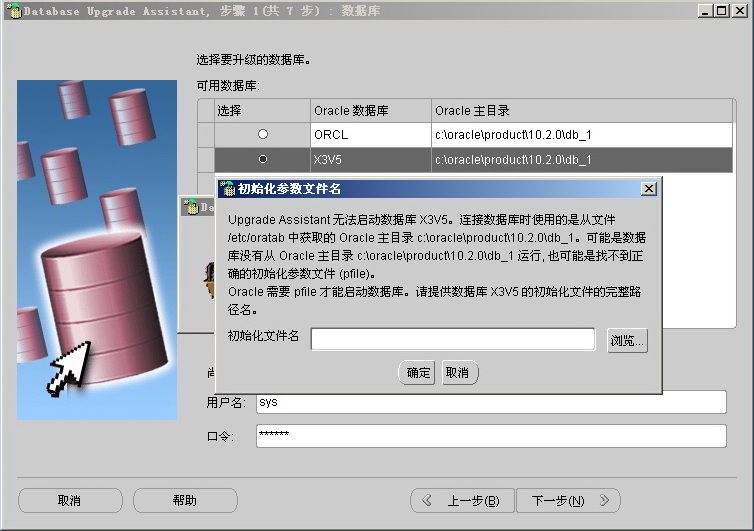Click Database Upgrade Assistant title bar icon
The height and width of the screenshot is (531, 754).
click(x=14, y=11)
